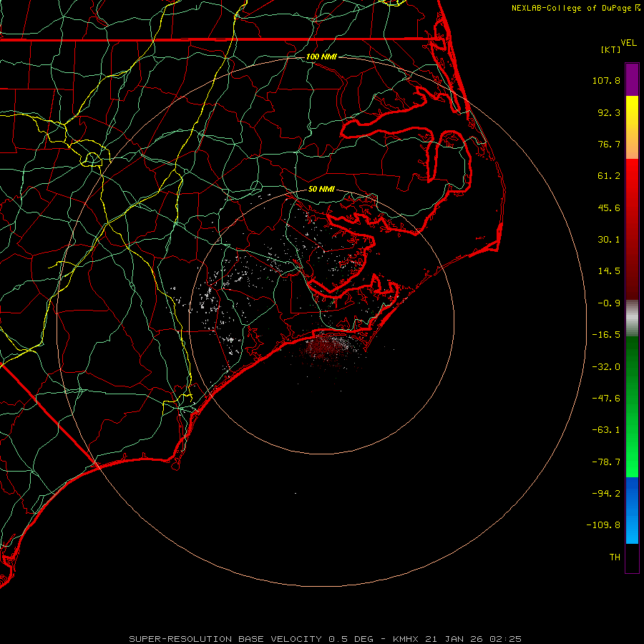The width and height of the screenshot is (644, 644).
Task: Click the blue segment of the velocity color bar
Action: 632,510
